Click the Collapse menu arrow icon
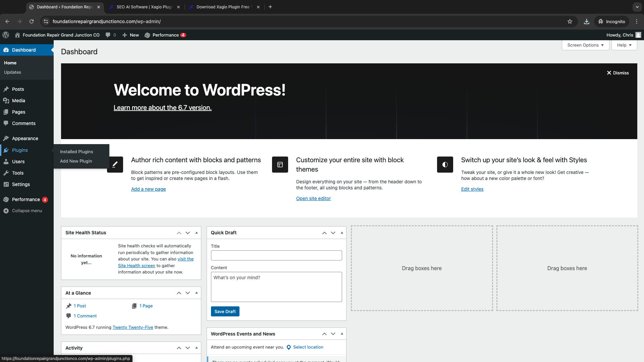 (6, 211)
